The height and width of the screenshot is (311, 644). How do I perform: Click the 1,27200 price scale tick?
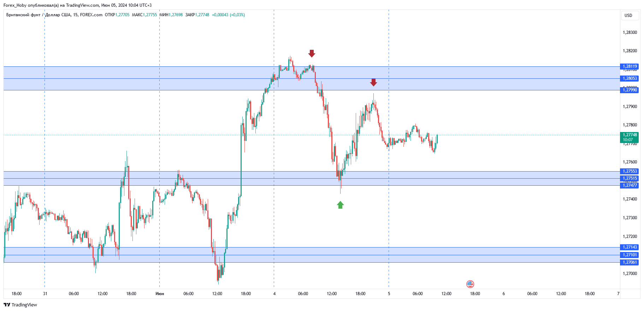tap(630, 237)
